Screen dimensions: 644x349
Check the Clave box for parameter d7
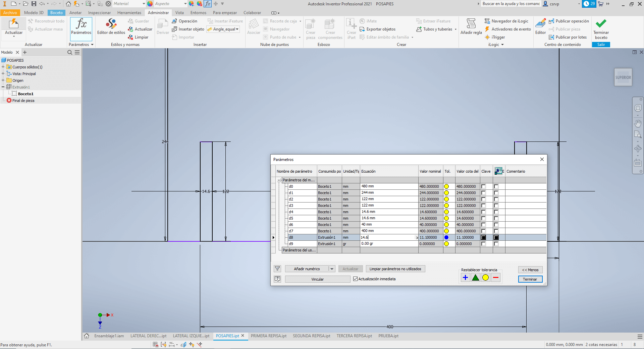pyautogui.click(x=483, y=231)
